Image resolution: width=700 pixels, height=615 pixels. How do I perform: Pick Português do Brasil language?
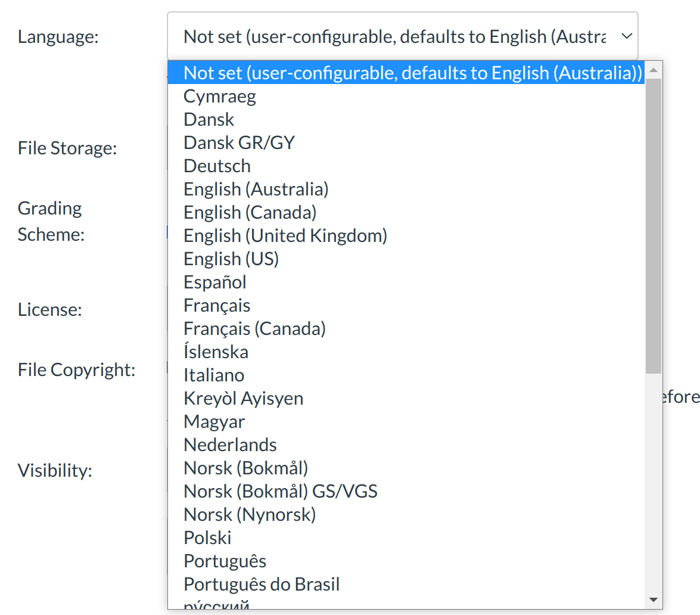point(262,584)
